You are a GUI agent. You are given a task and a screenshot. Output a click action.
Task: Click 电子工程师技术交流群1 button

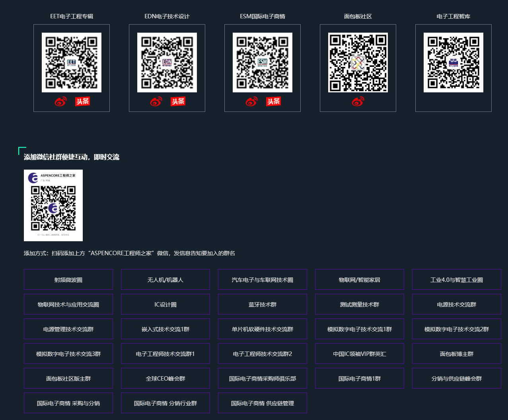click(165, 354)
